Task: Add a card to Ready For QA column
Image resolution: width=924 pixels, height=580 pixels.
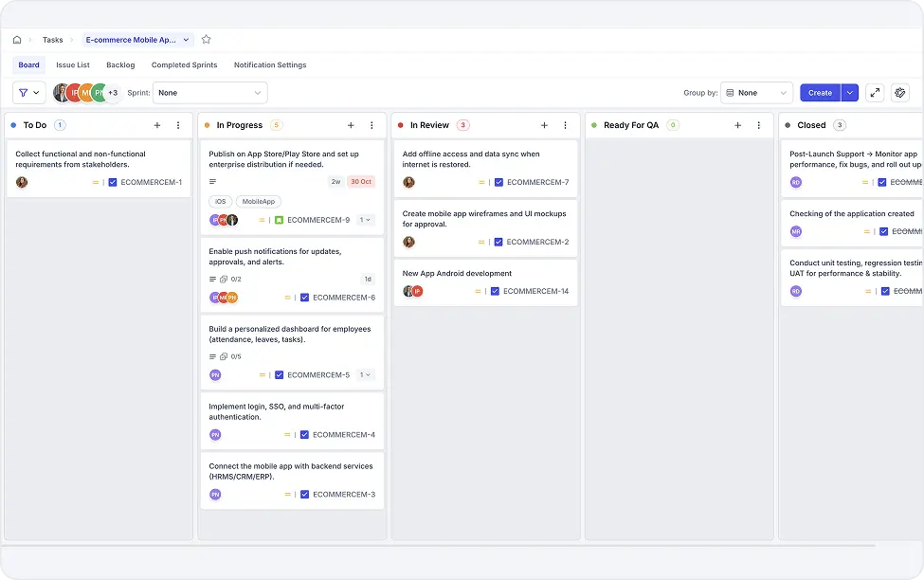Action: 737,125
